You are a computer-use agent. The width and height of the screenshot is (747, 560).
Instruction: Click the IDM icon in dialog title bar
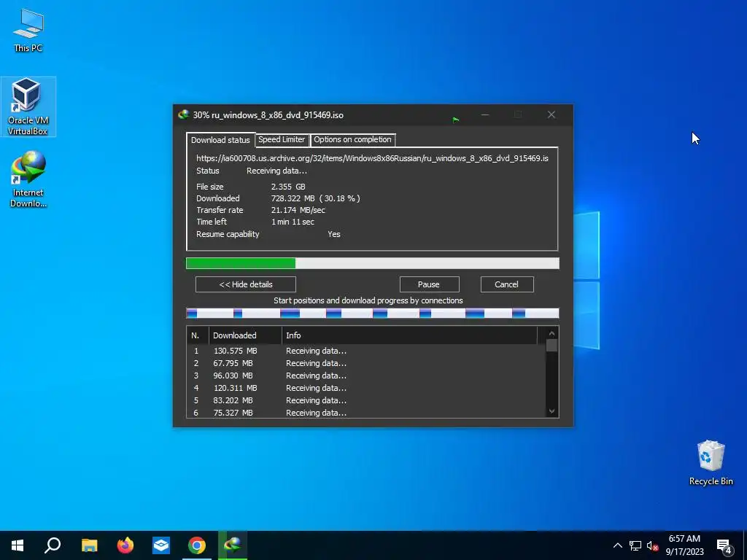coord(183,114)
